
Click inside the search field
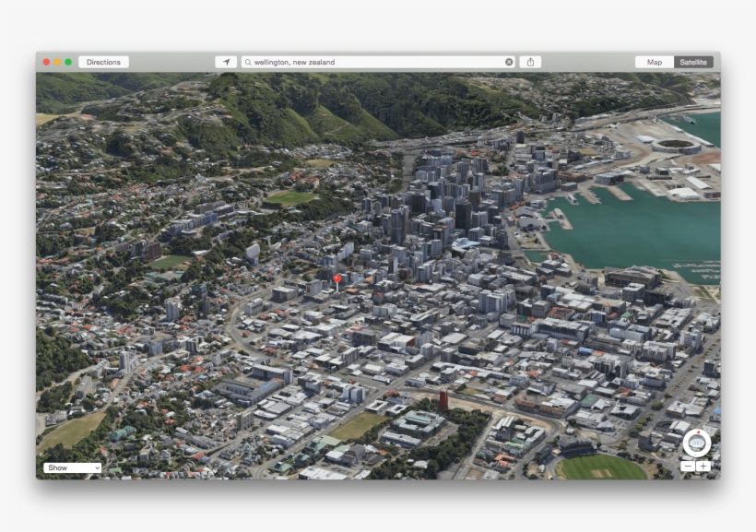coord(369,62)
